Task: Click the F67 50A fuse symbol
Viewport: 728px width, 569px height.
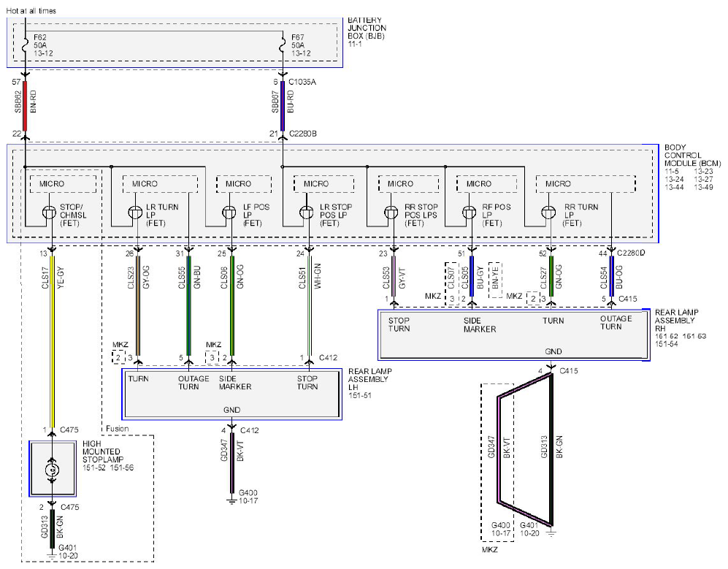Action: pyautogui.click(x=283, y=45)
